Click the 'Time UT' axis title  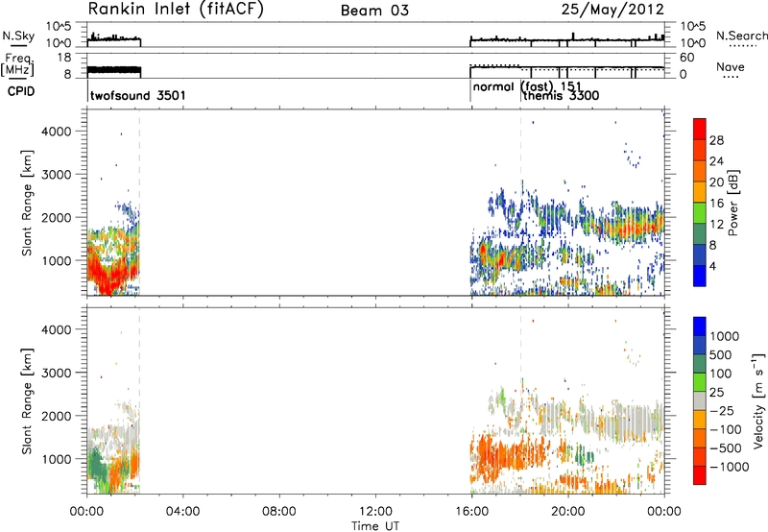tap(375, 526)
